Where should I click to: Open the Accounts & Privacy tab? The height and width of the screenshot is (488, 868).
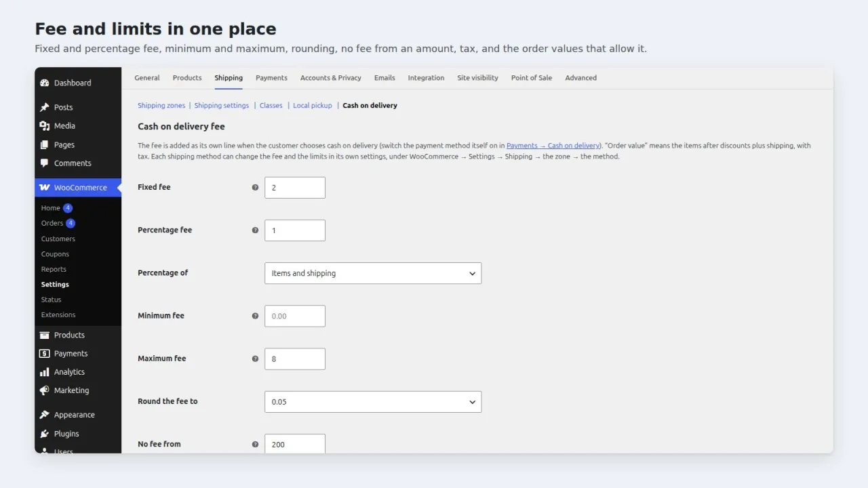(331, 78)
